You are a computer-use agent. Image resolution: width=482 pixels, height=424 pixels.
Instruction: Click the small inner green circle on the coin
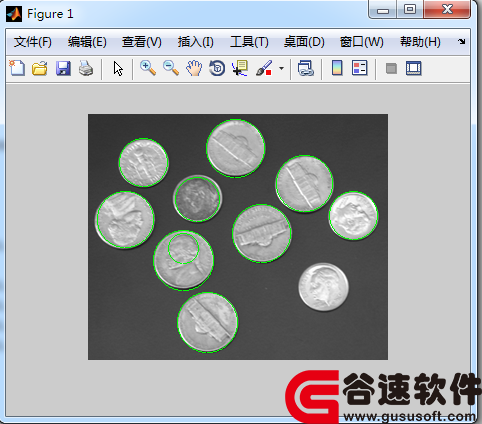pyautogui.click(x=183, y=248)
